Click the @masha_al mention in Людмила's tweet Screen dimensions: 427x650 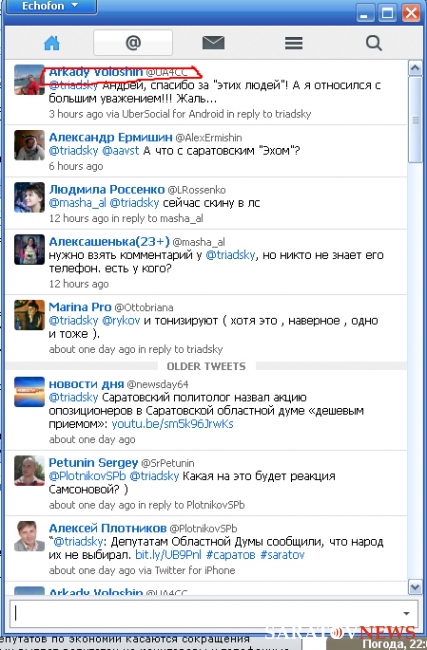point(78,203)
